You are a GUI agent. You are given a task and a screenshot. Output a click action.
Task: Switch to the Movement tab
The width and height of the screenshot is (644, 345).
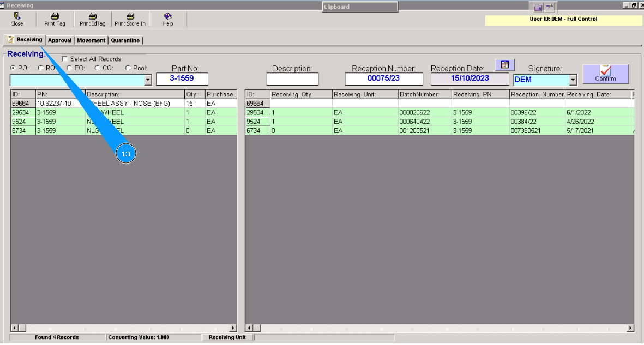pyautogui.click(x=91, y=40)
